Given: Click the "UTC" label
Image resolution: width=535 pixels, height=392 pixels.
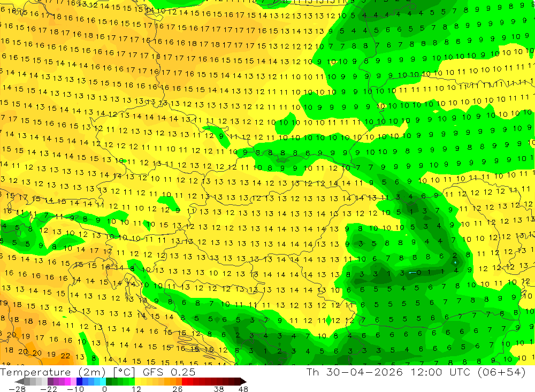Looking at the screenshot, I should pyautogui.click(x=460, y=372).
